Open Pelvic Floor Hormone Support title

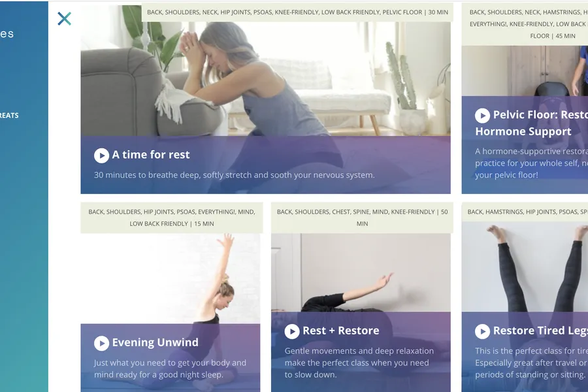tap(531, 123)
